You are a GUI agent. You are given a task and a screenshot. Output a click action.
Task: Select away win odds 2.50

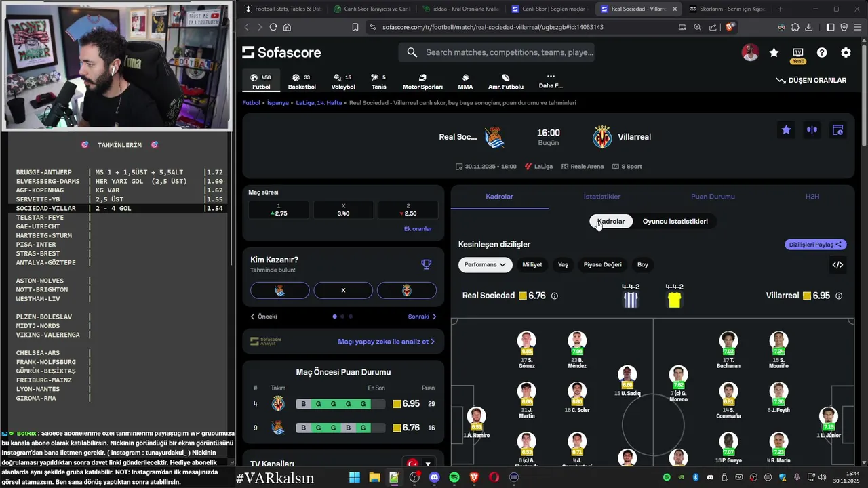click(x=408, y=210)
